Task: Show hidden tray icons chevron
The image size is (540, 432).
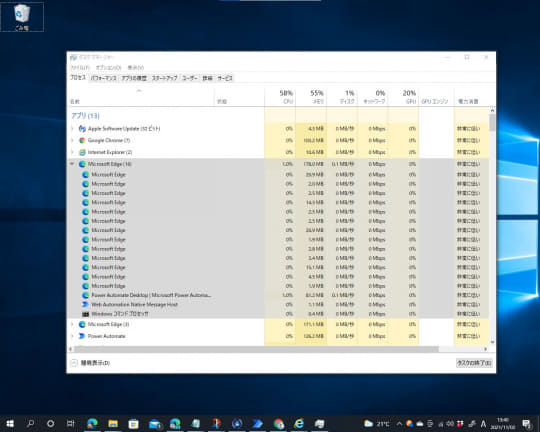Action: [x=399, y=424]
